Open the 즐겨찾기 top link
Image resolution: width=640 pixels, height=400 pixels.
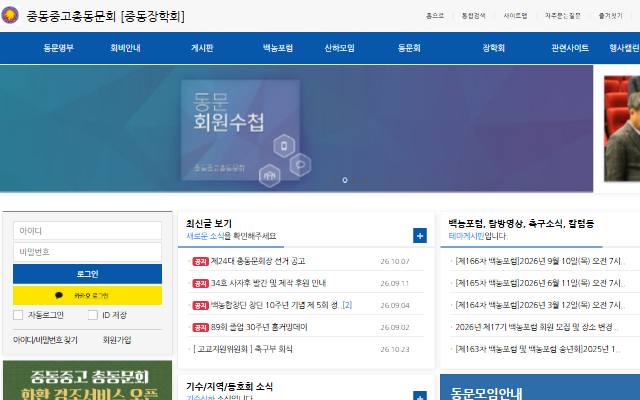(610, 16)
